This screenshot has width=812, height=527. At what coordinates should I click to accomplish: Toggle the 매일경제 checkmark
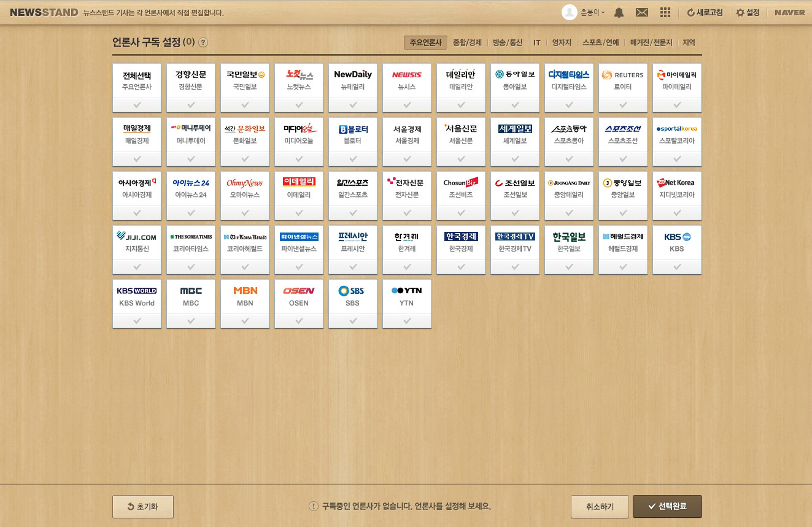[x=137, y=159]
